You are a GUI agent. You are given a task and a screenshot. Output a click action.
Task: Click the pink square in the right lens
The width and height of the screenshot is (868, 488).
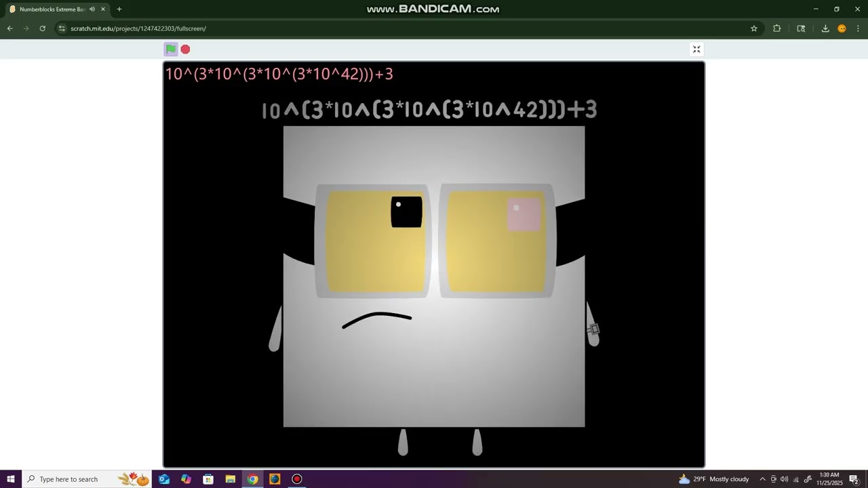(524, 214)
